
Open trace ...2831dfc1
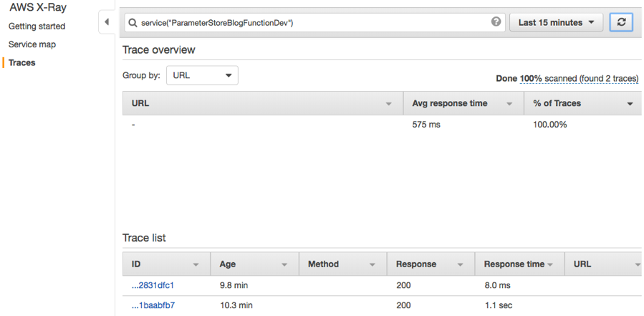coord(153,285)
